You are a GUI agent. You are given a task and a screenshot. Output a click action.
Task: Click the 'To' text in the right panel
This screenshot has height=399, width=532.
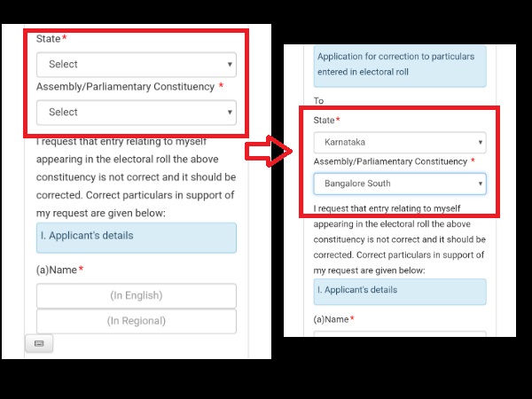tap(319, 100)
